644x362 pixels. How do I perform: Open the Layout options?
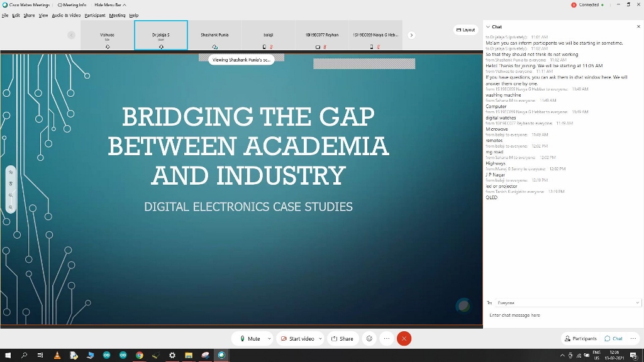pos(465,30)
